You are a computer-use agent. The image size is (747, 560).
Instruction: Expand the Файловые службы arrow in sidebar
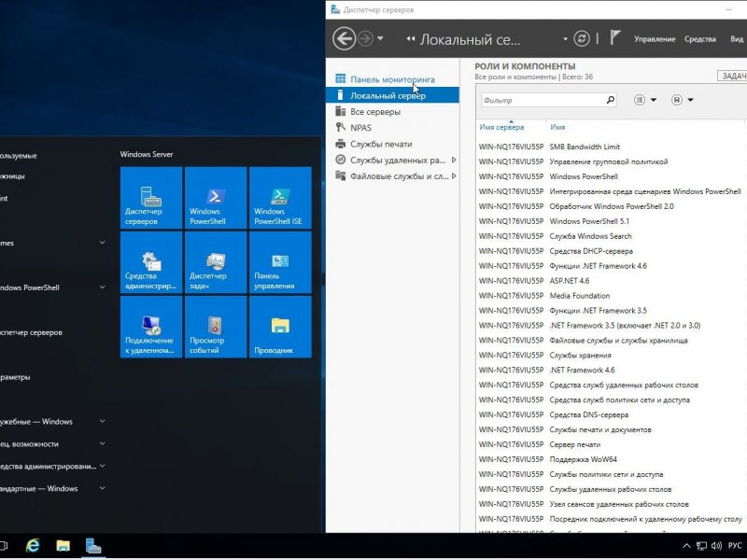point(454,176)
